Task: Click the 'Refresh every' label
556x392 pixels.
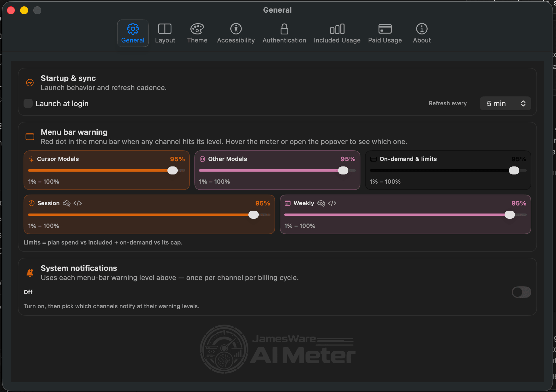Action: coord(447,103)
